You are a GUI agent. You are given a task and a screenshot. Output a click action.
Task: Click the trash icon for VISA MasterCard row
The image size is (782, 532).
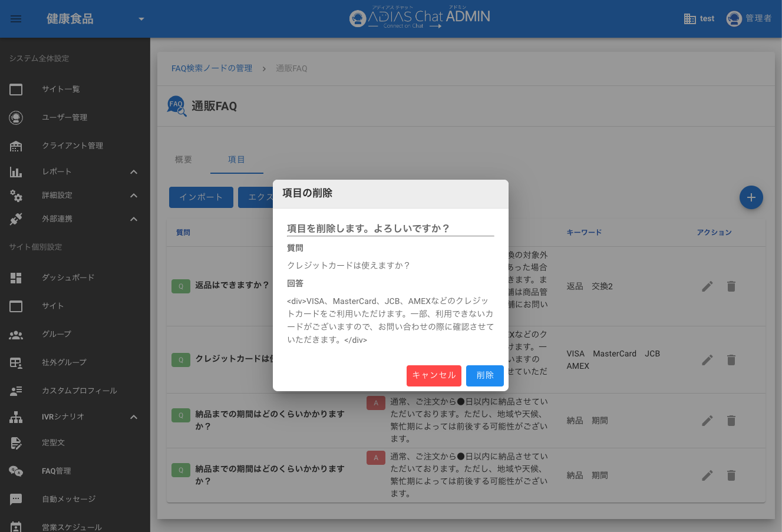[731, 360]
